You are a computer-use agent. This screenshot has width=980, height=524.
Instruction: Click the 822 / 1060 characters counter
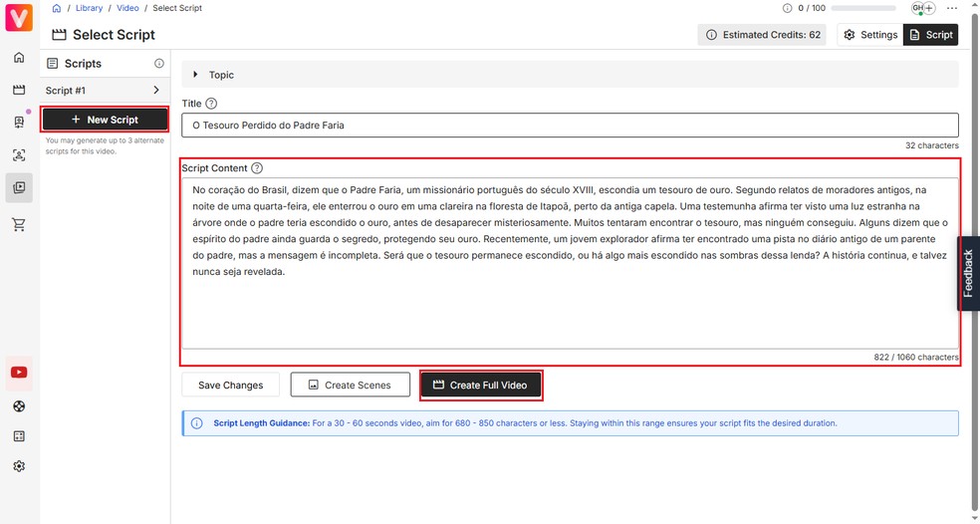pyautogui.click(x=915, y=358)
